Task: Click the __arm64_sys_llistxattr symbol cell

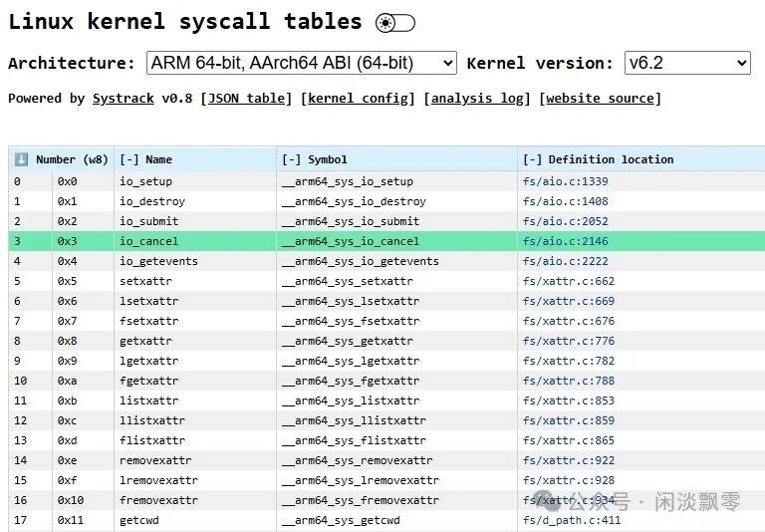Action: [396, 420]
